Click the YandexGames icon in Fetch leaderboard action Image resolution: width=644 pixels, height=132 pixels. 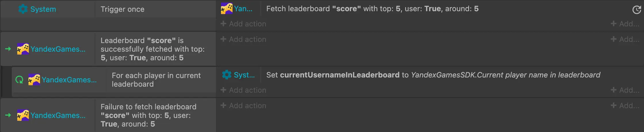(x=226, y=9)
